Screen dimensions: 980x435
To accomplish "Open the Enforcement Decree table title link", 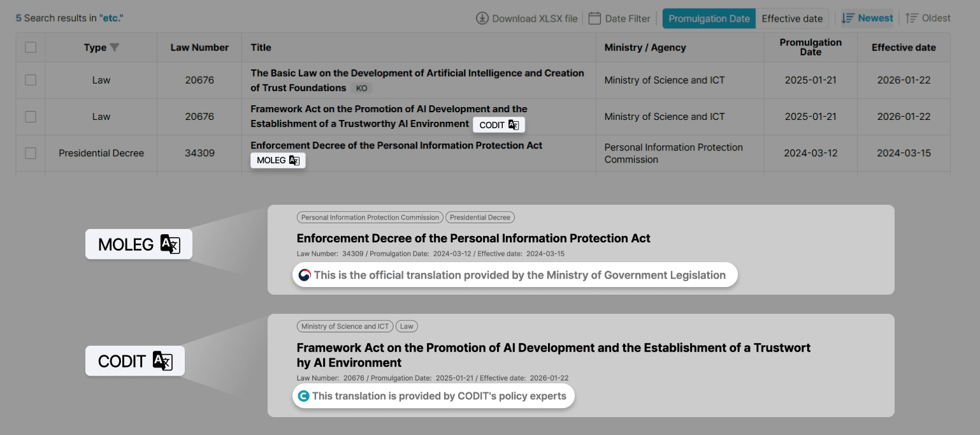I will click(396, 145).
